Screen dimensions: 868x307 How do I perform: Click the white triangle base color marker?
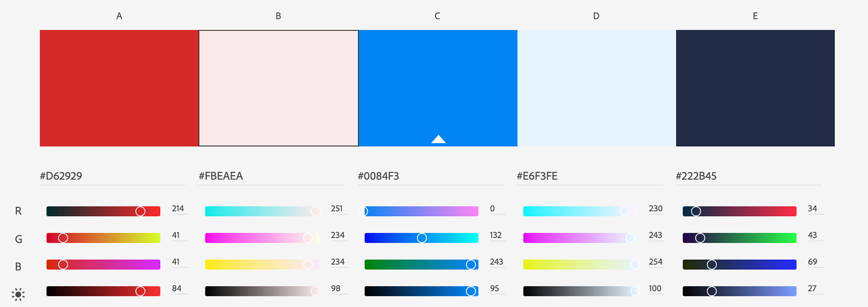click(x=438, y=139)
